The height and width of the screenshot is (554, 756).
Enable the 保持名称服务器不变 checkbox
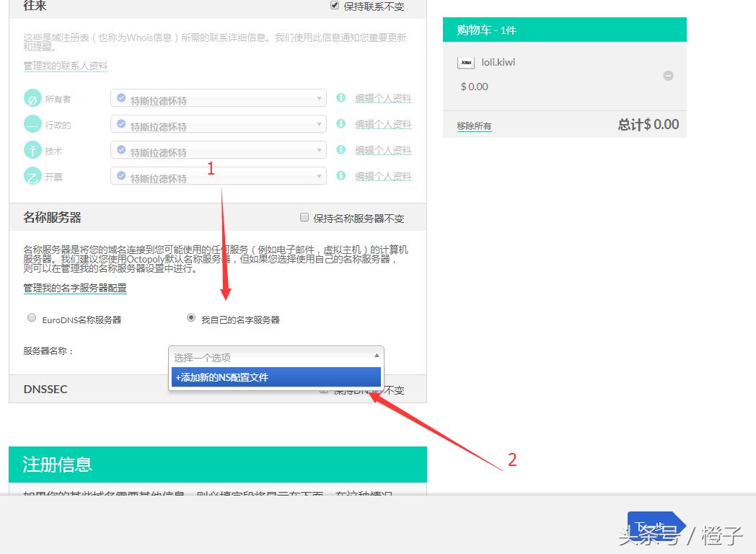tap(304, 216)
